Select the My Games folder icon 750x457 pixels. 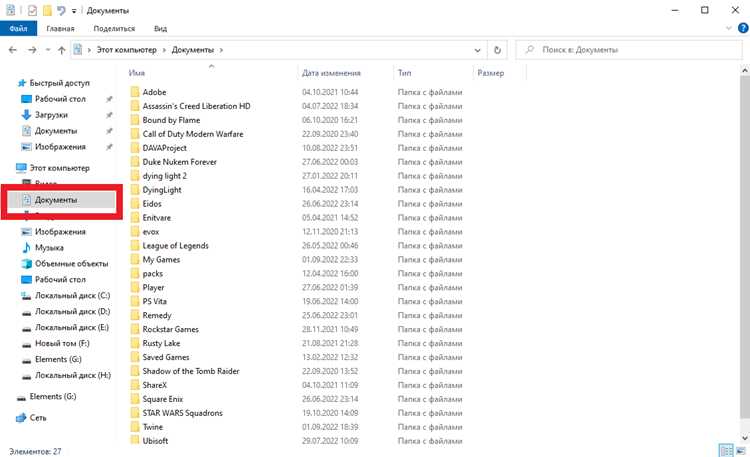pyautogui.click(x=135, y=259)
